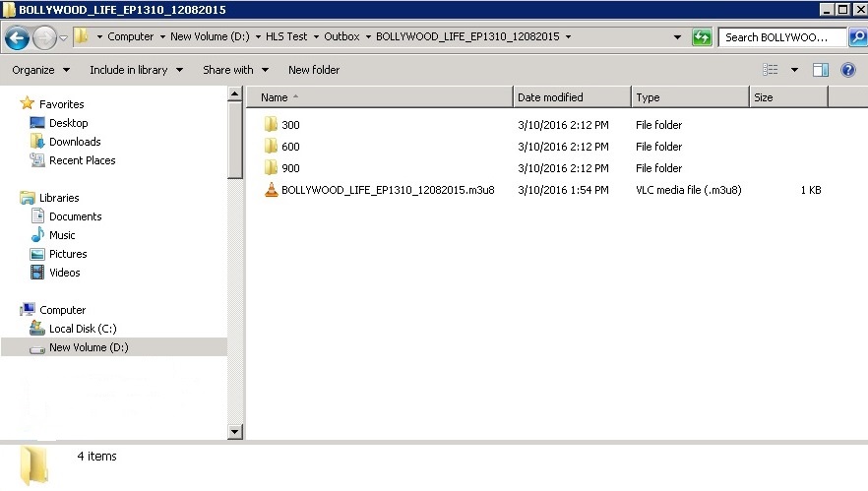Click HLS Test in the breadcrumb
This screenshot has width=868, height=491.
[x=286, y=36]
